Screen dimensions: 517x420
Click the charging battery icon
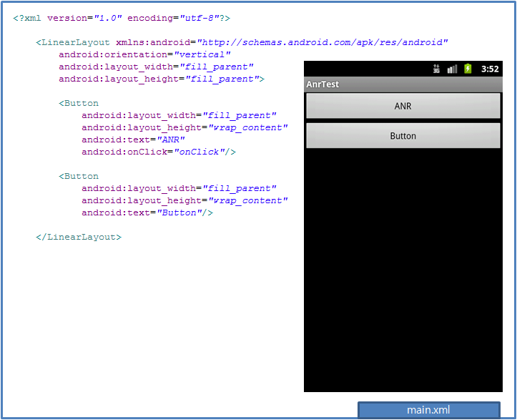pyautogui.click(x=468, y=69)
